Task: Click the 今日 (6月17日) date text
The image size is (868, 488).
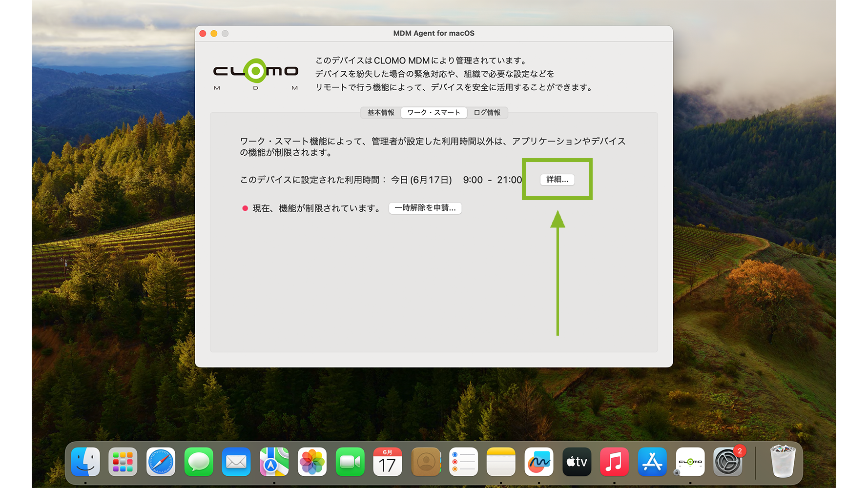Action: point(422,180)
